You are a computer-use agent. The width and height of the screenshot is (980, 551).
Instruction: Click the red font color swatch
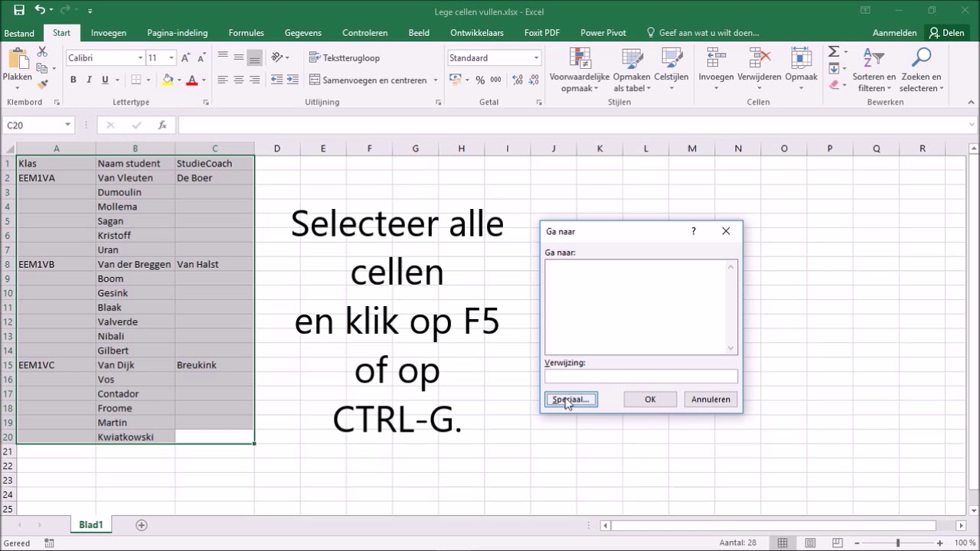tap(192, 80)
